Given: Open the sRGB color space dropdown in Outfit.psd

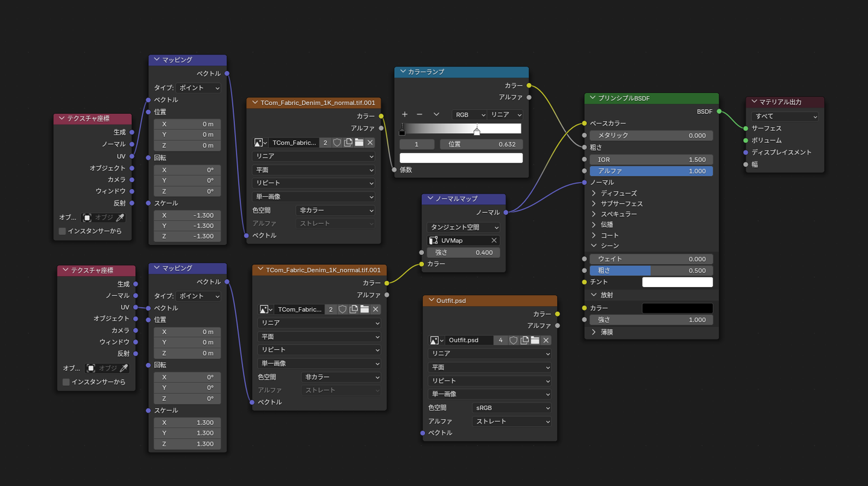Looking at the screenshot, I should coord(512,408).
